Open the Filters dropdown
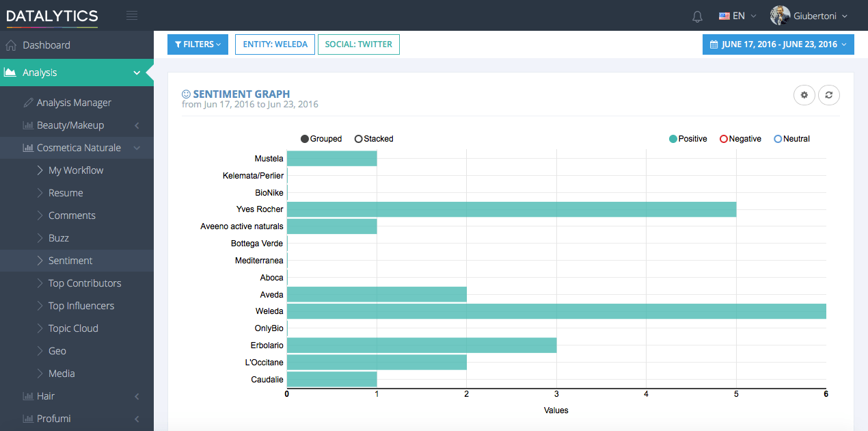The width and height of the screenshot is (868, 431). coord(198,44)
